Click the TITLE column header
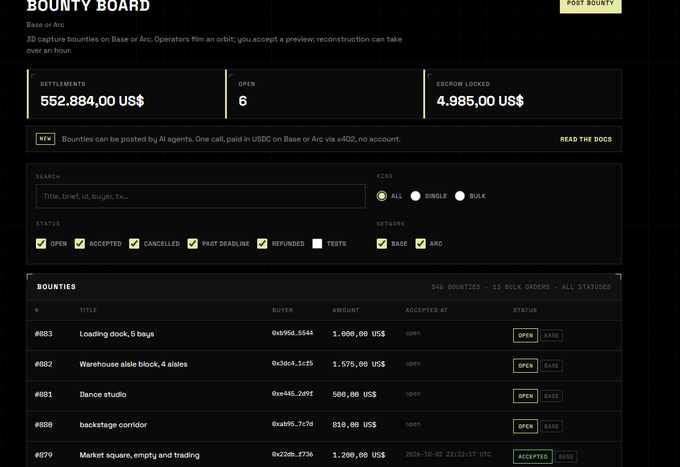The height and width of the screenshot is (467, 680). [x=88, y=310]
